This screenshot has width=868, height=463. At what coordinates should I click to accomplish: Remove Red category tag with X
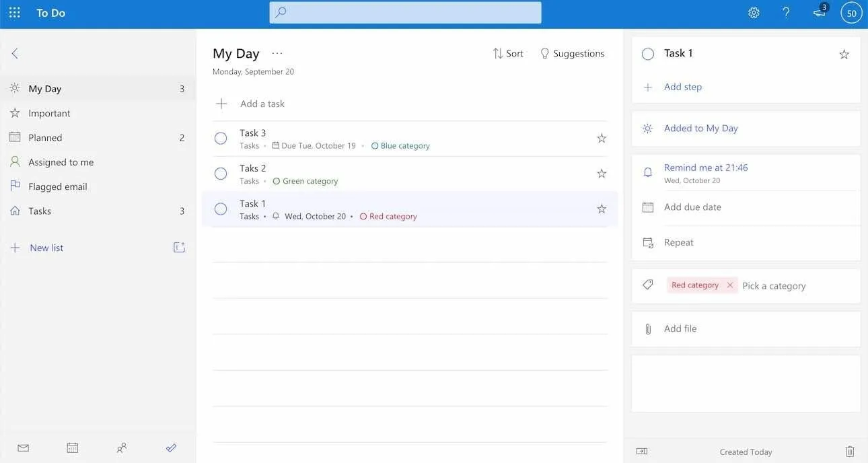[730, 285]
